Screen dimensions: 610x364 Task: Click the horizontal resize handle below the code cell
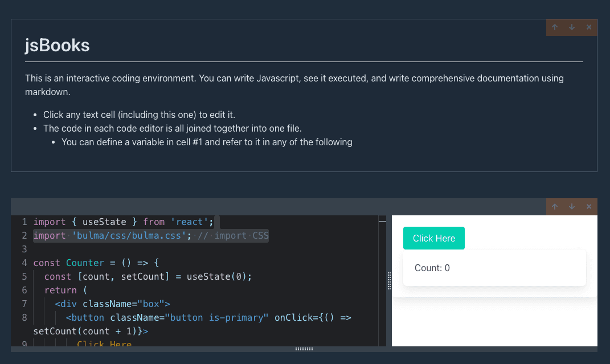tap(304, 349)
